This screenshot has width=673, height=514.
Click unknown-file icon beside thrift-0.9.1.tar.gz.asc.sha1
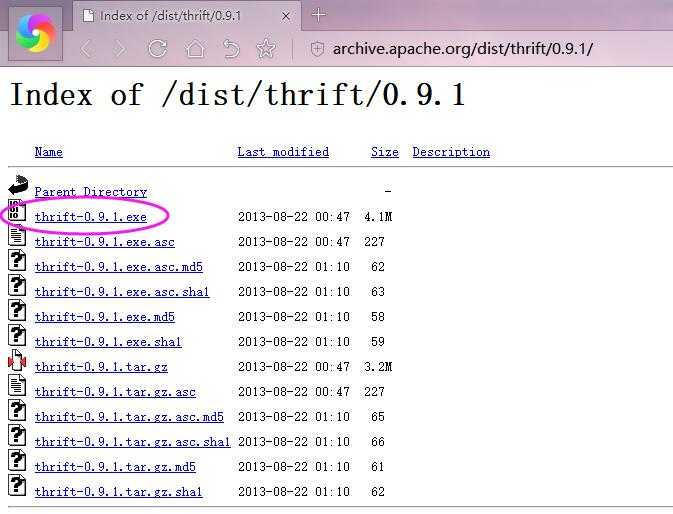pyautogui.click(x=17, y=435)
